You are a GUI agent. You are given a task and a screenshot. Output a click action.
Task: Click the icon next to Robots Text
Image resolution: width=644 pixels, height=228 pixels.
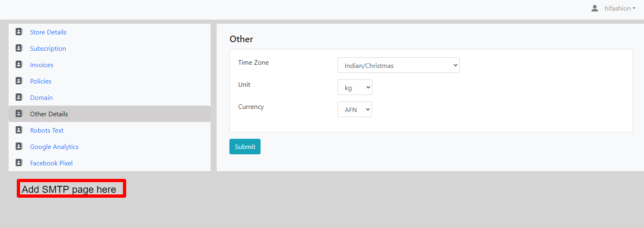[x=19, y=130]
